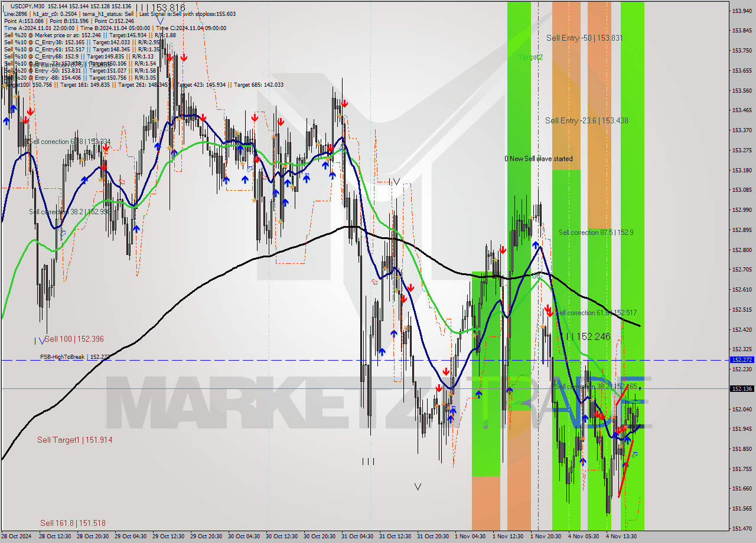The height and width of the screenshot is (543, 756).
Task: Click '31 Oct 12:30' on the time axis
Action: pos(395,537)
